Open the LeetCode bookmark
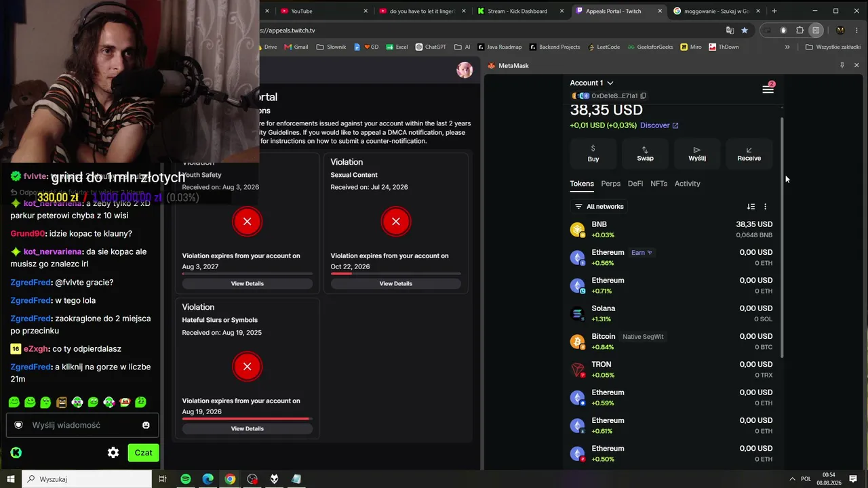 tap(604, 47)
